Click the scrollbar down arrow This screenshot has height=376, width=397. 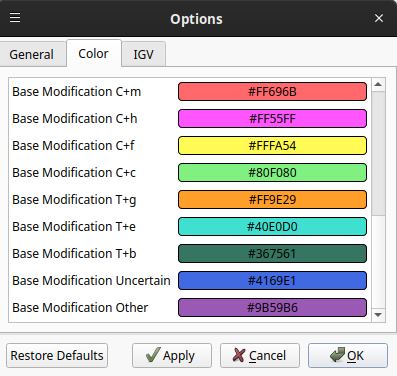pyautogui.click(x=378, y=315)
